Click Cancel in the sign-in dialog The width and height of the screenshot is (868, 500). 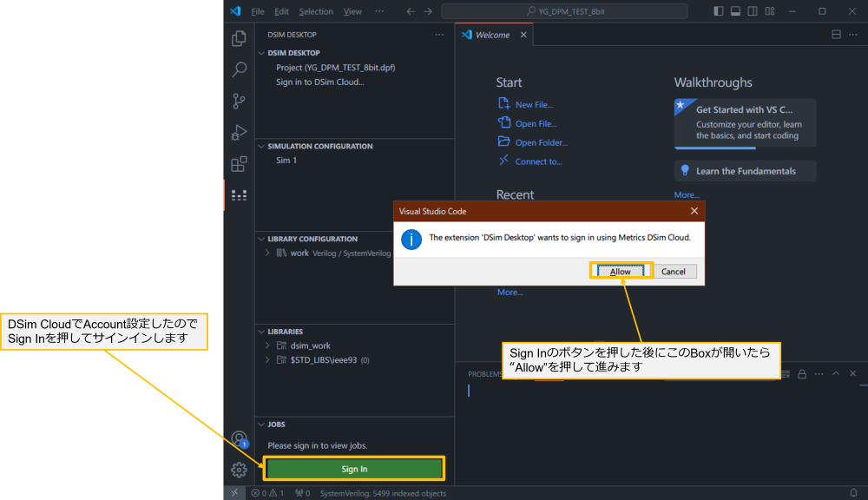click(x=674, y=272)
